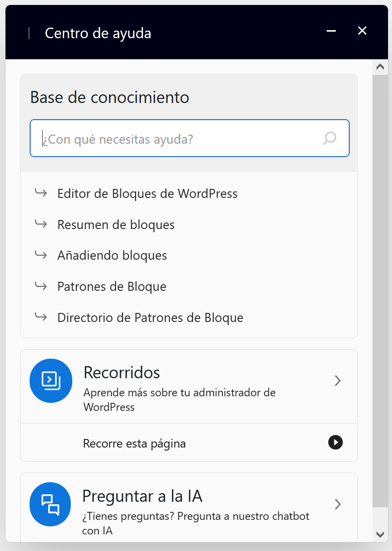
Task: Expand the Preguntar a la IA chevron
Action: 338,504
